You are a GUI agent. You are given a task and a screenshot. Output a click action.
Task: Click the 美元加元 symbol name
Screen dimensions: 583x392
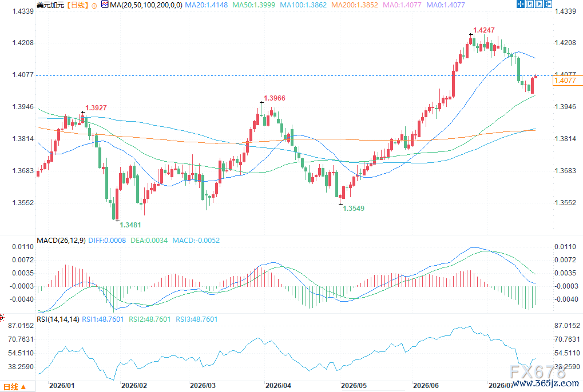tap(50, 5)
